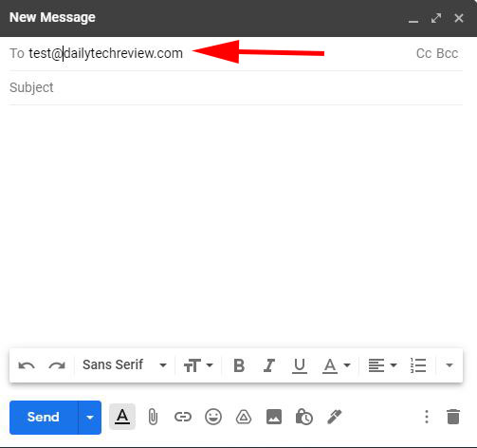Discard draft with the trash icon
This screenshot has width=477, height=448.
tap(453, 417)
